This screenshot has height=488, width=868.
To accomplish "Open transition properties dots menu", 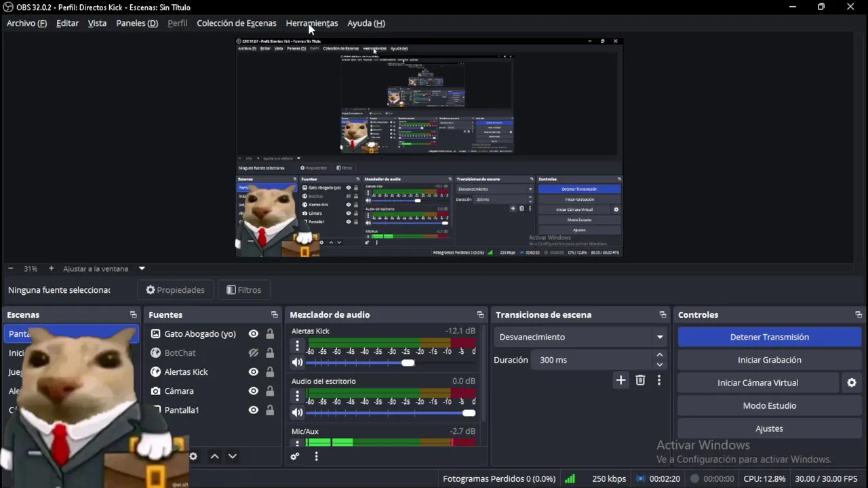I will (x=659, y=380).
